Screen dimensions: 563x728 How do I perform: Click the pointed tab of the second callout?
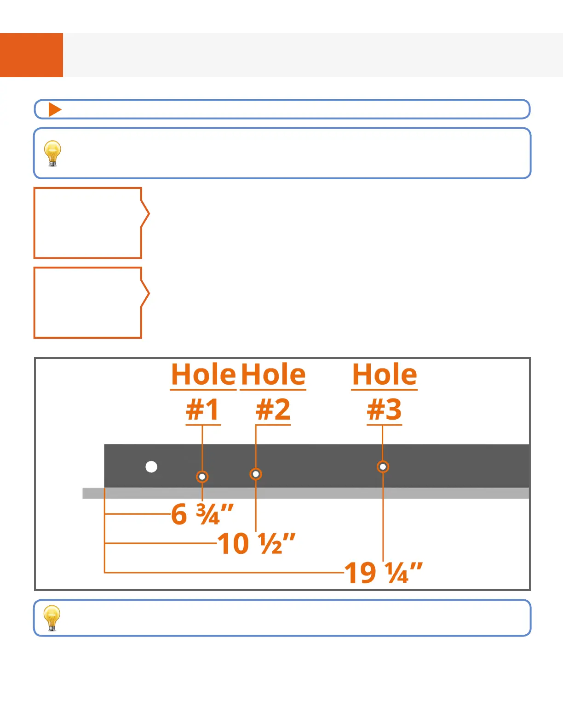(145, 293)
